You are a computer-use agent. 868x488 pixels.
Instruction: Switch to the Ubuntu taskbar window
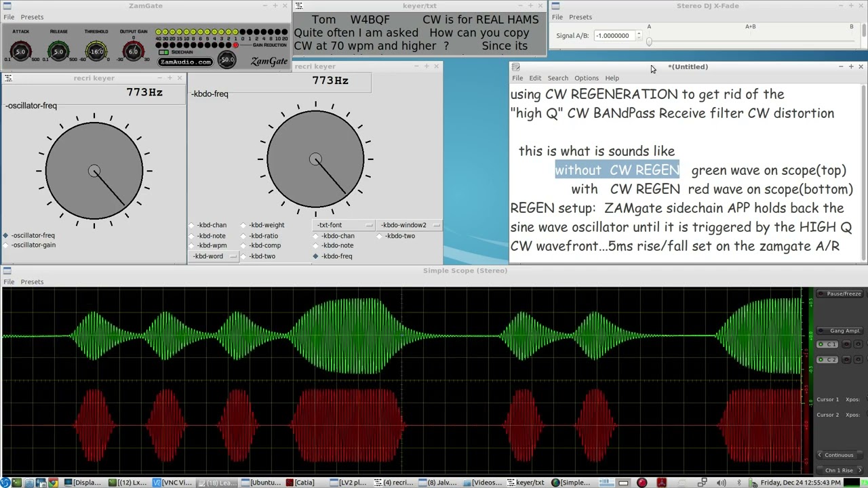click(260, 483)
